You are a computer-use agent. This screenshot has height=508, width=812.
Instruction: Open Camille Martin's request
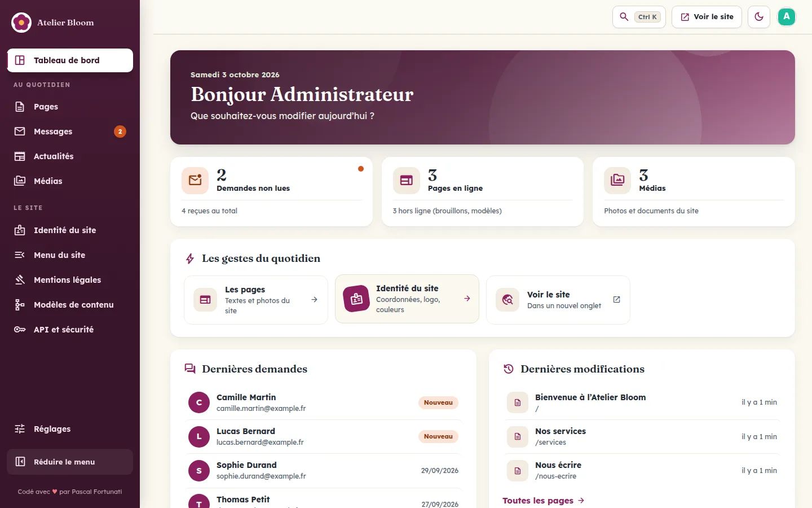(324, 402)
